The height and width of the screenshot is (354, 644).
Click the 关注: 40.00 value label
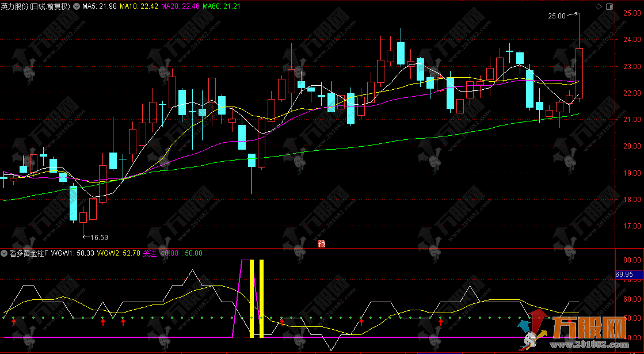click(161, 253)
